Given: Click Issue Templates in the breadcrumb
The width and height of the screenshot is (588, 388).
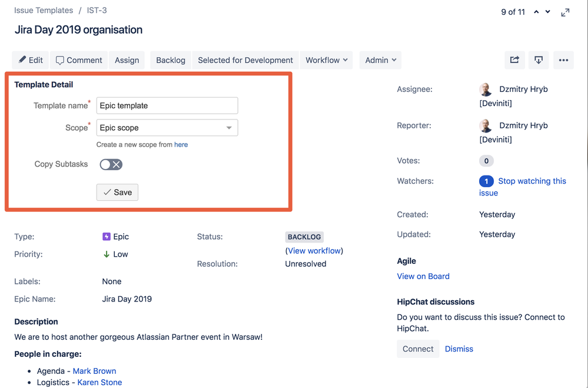Looking at the screenshot, I should pyautogui.click(x=43, y=10).
